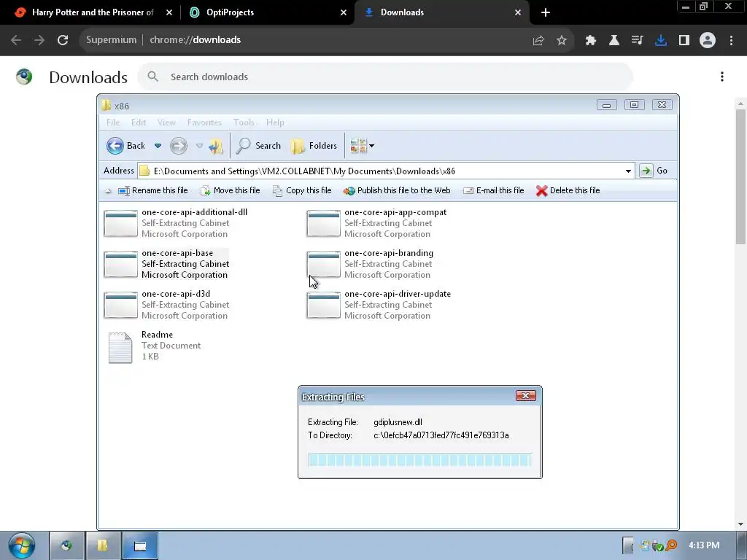
Task: Open the profile avatar menu
Action: 708,41
